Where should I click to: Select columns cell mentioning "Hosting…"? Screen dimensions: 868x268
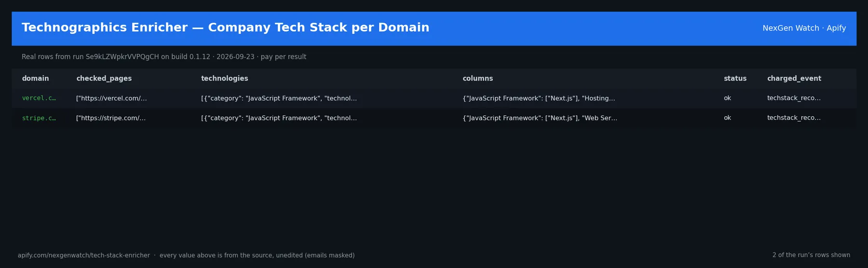539,98
